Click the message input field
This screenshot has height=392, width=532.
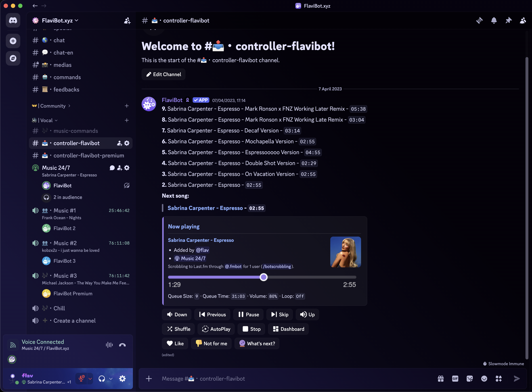[x=296, y=378]
